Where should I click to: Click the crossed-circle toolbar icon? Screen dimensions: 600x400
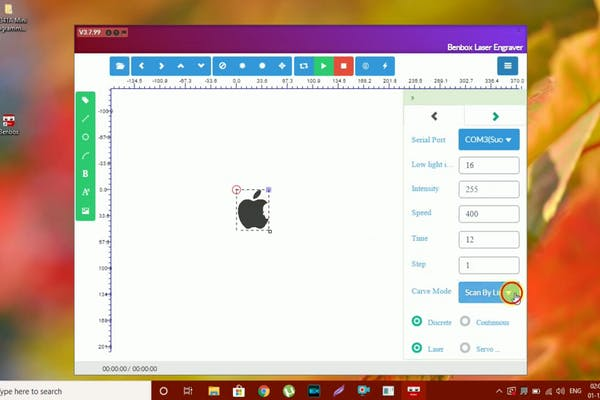(x=222, y=66)
